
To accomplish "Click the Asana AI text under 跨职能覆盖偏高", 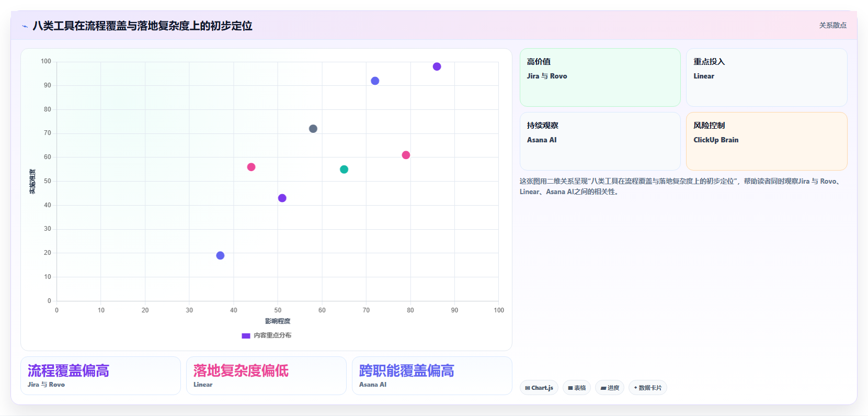I will (x=373, y=385).
